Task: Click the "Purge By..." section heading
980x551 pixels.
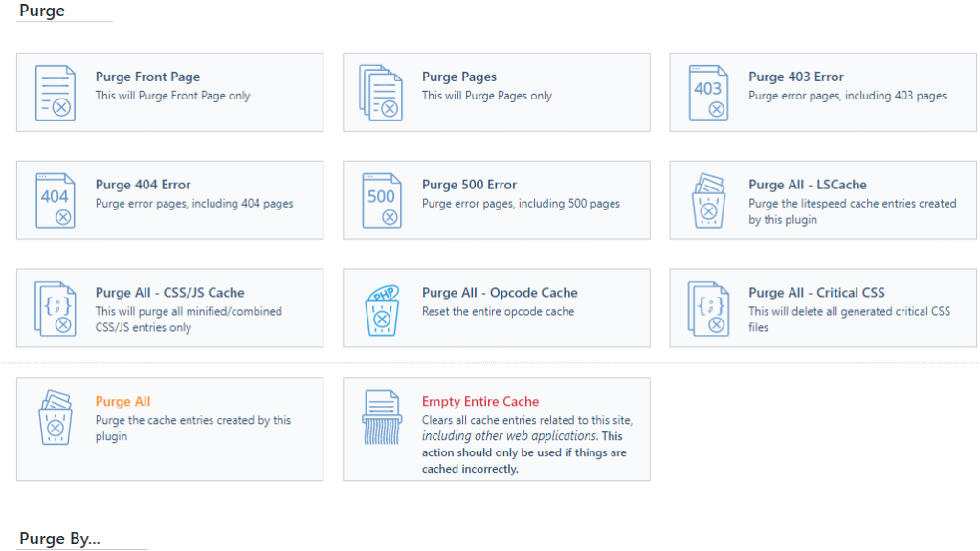Action: click(59, 539)
